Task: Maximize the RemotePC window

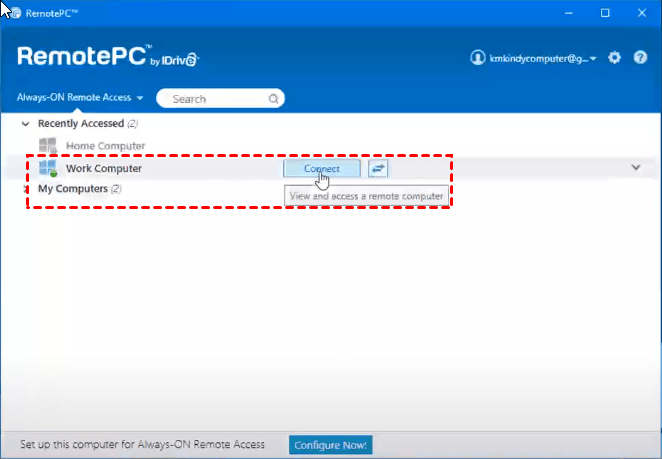Action: coord(605,13)
